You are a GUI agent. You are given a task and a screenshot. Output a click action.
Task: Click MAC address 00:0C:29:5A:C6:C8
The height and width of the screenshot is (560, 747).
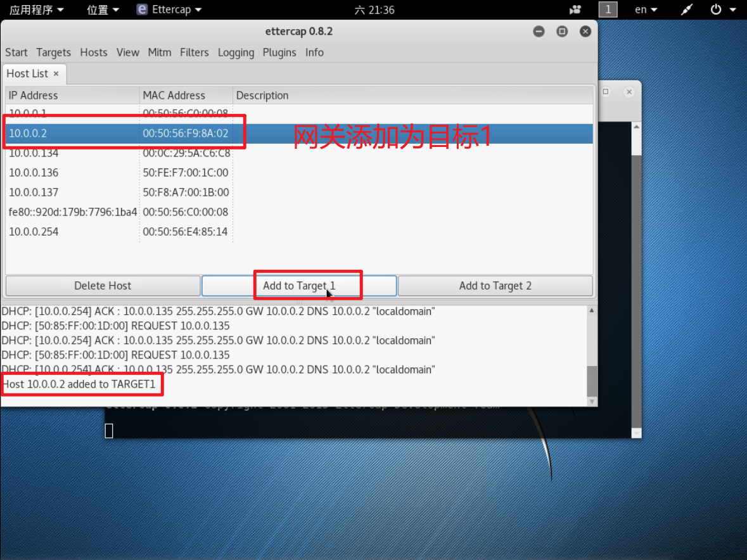[x=186, y=153]
